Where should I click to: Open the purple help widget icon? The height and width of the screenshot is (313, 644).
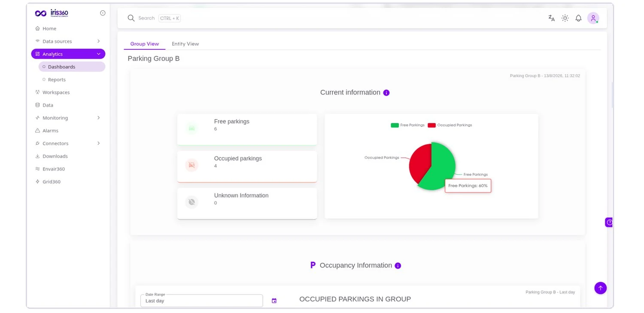point(609,222)
